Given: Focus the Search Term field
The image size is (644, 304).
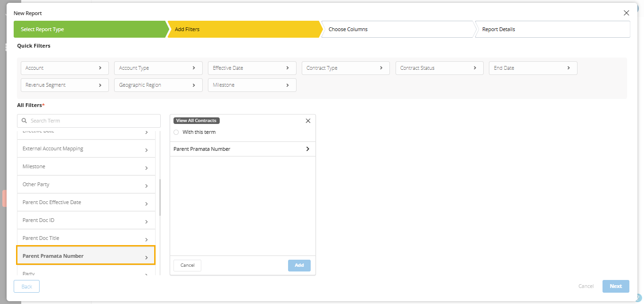Looking at the screenshot, I should point(89,121).
